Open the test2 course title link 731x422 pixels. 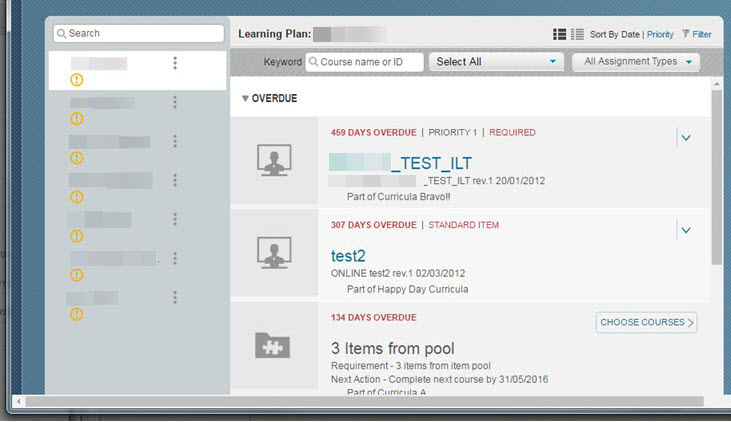(348, 256)
